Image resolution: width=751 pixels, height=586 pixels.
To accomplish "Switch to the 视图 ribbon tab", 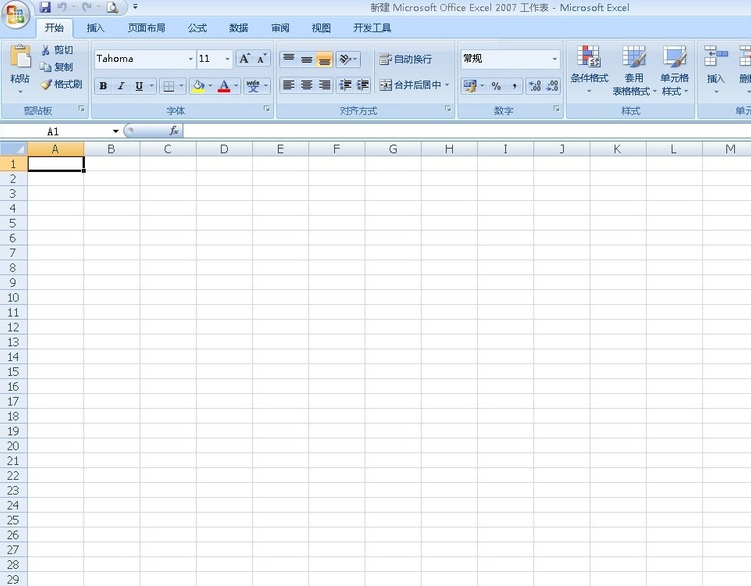I will click(321, 28).
